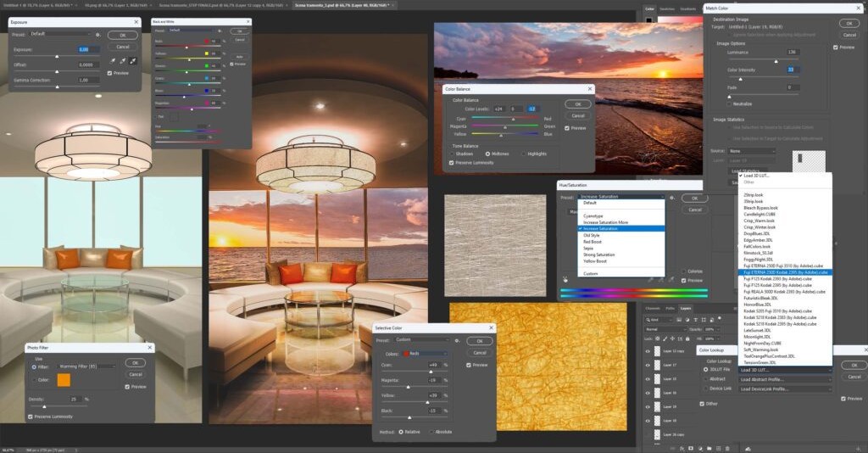This screenshot has width=868, height=453.
Task: Enable the Colorize checkbox in Hue/Saturation
Action: pyautogui.click(x=684, y=271)
